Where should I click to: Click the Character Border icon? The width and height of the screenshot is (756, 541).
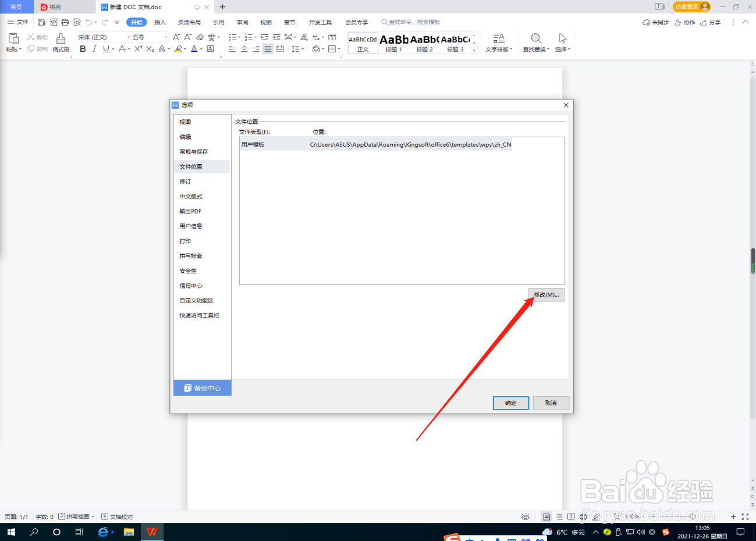210,49
